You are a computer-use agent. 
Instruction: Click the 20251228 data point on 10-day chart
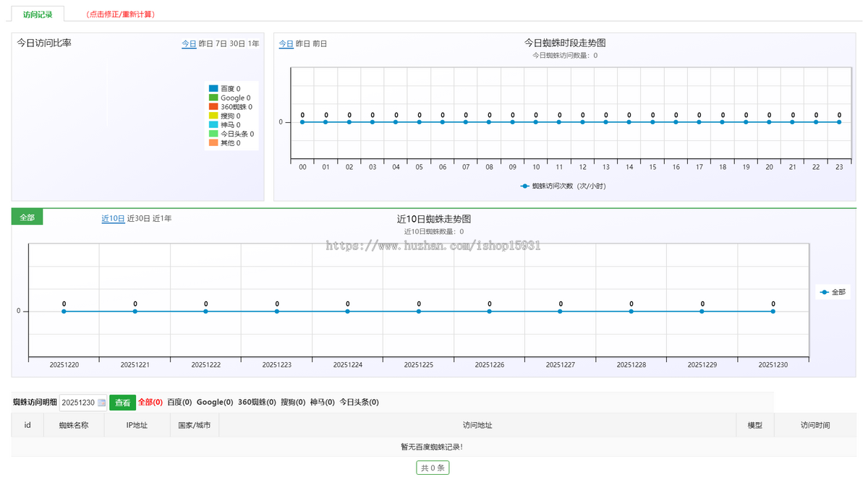pyautogui.click(x=631, y=311)
